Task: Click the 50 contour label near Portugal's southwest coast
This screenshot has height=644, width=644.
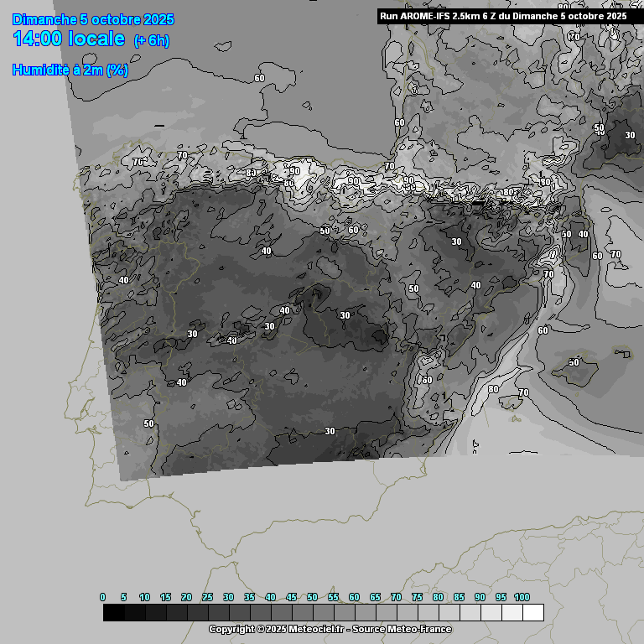Action: click(x=148, y=423)
